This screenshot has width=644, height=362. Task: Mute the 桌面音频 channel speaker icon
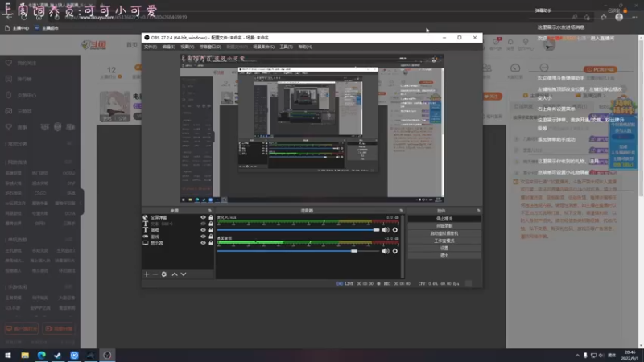click(386, 251)
